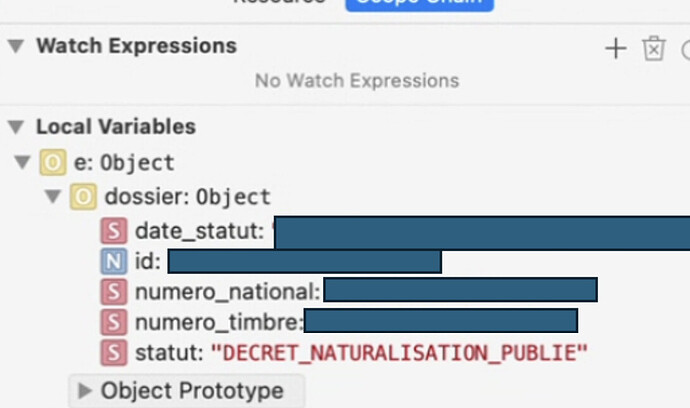This screenshot has width=690, height=408.
Task: Select the numero_national property row
Action: tap(349, 292)
